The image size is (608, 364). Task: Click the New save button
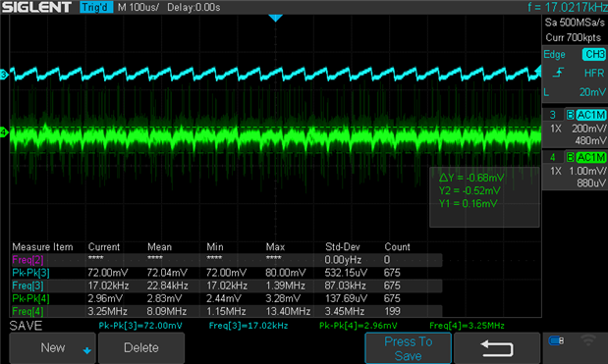point(52,347)
